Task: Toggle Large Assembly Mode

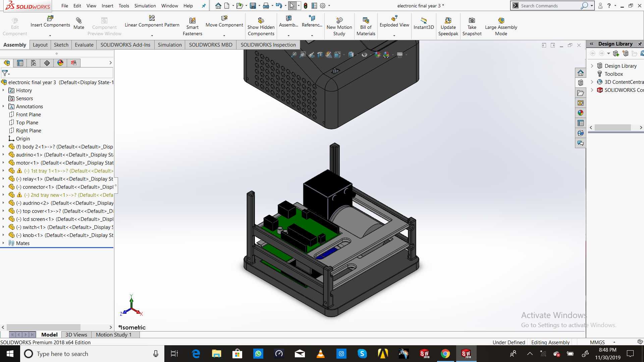Action: 501,26
